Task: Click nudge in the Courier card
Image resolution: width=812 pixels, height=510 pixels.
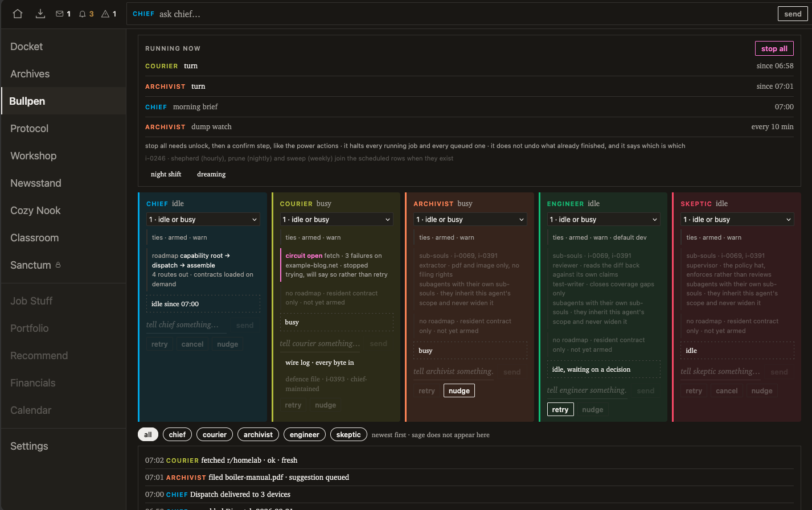Action: pyautogui.click(x=325, y=405)
